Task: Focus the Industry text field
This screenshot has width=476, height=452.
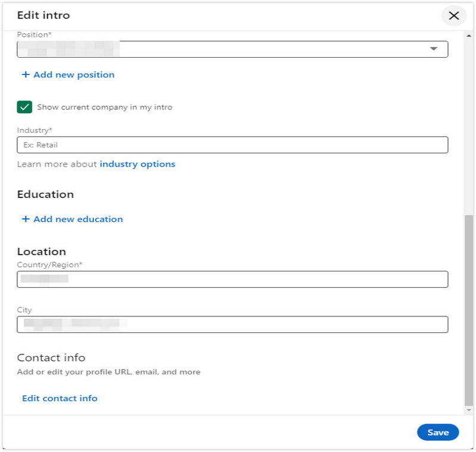Action: tap(232, 145)
